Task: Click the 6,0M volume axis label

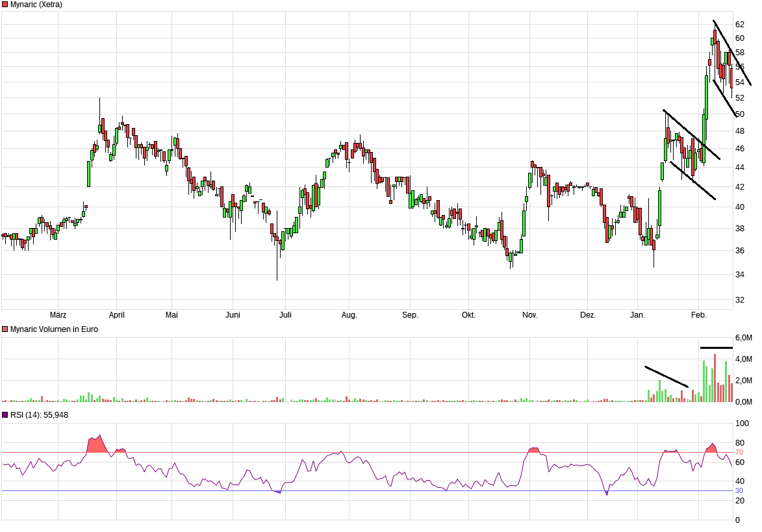Action: click(743, 338)
